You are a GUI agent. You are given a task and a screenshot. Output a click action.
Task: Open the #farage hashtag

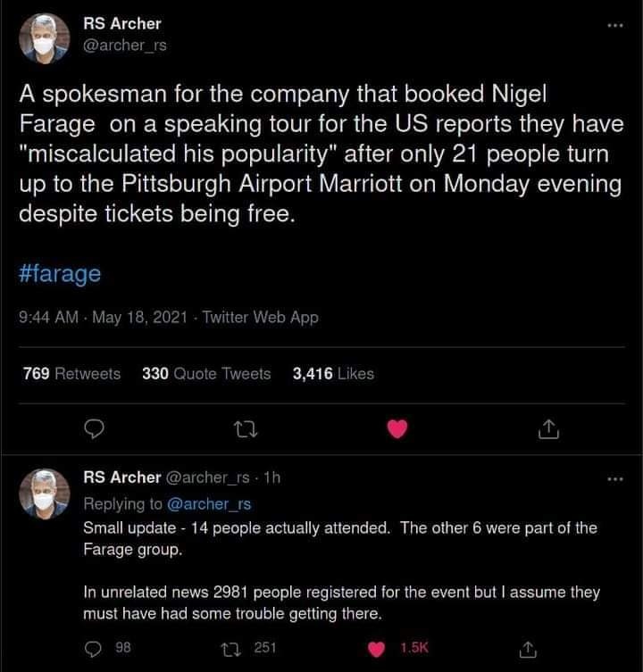(x=60, y=273)
